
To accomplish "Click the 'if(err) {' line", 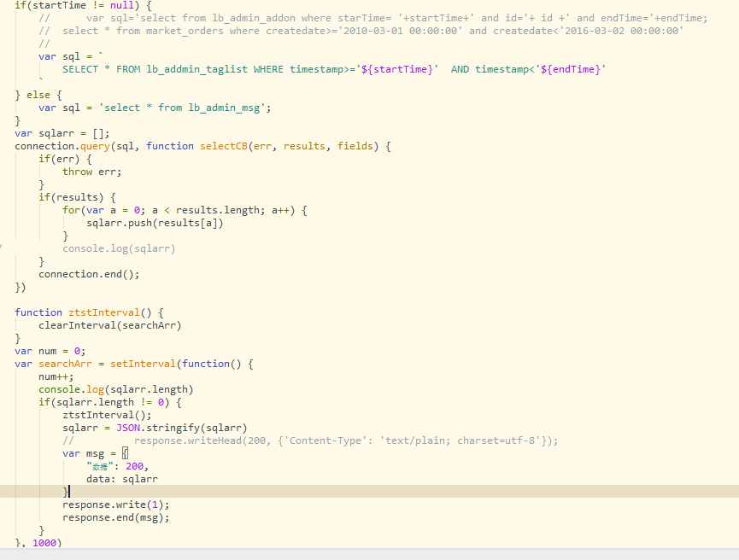I will (x=65, y=159).
